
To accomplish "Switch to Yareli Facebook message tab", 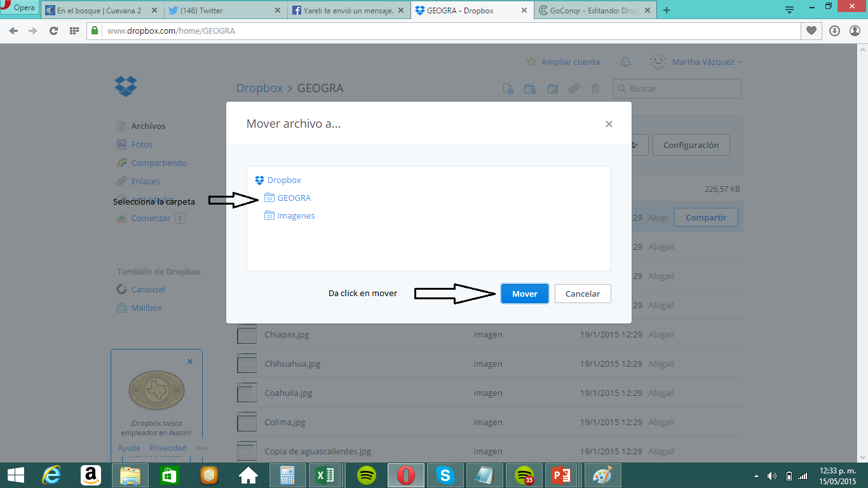I will [348, 10].
